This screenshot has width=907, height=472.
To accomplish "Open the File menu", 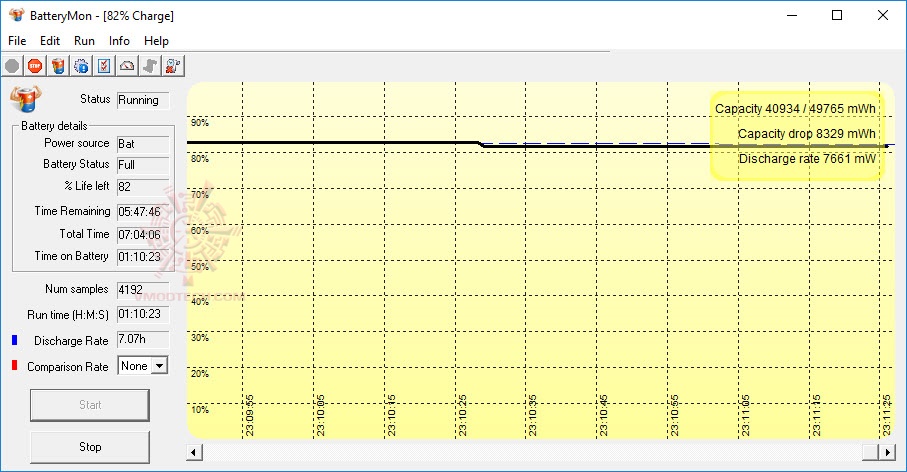I will 17,41.
